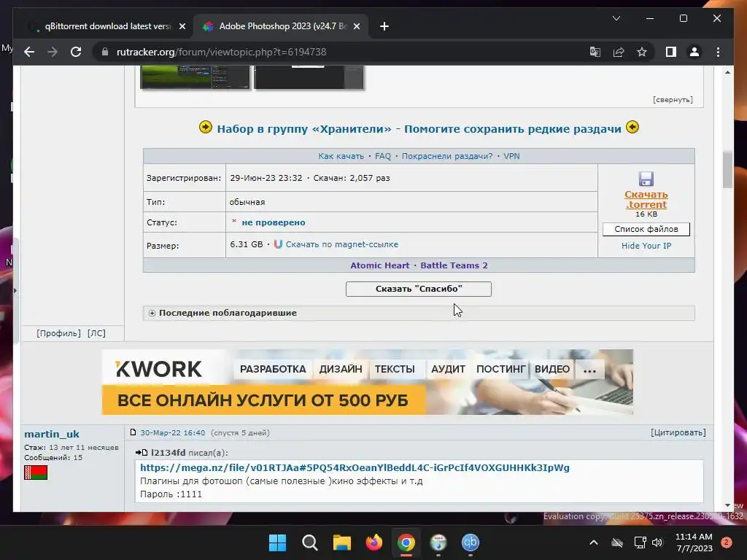Image resolution: width=747 pixels, height=560 pixels.
Task: Bookmark this page with the star icon
Action: click(642, 52)
